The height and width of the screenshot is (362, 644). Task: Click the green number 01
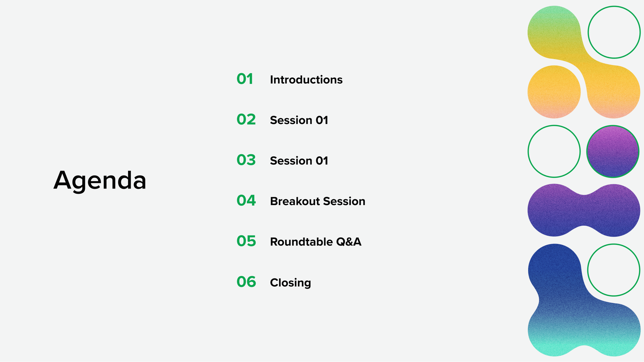point(245,79)
